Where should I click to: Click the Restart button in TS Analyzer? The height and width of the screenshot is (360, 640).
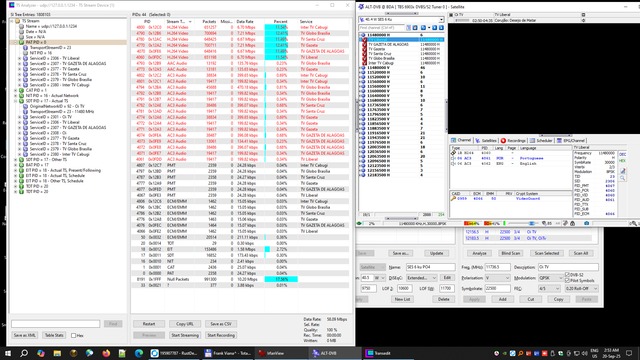click(149, 324)
